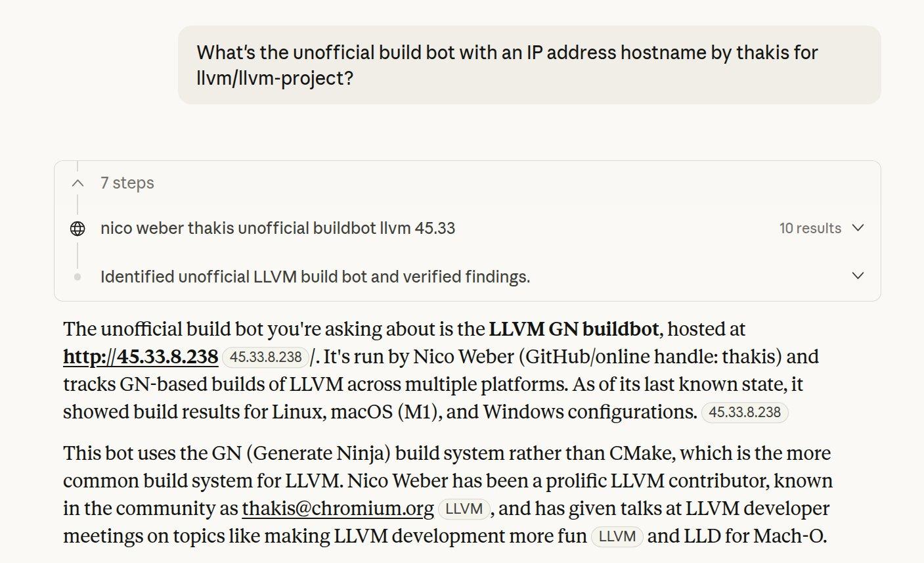924x563 pixels.
Task: Toggle the '7 steps' label
Action: [x=127, y=183]
